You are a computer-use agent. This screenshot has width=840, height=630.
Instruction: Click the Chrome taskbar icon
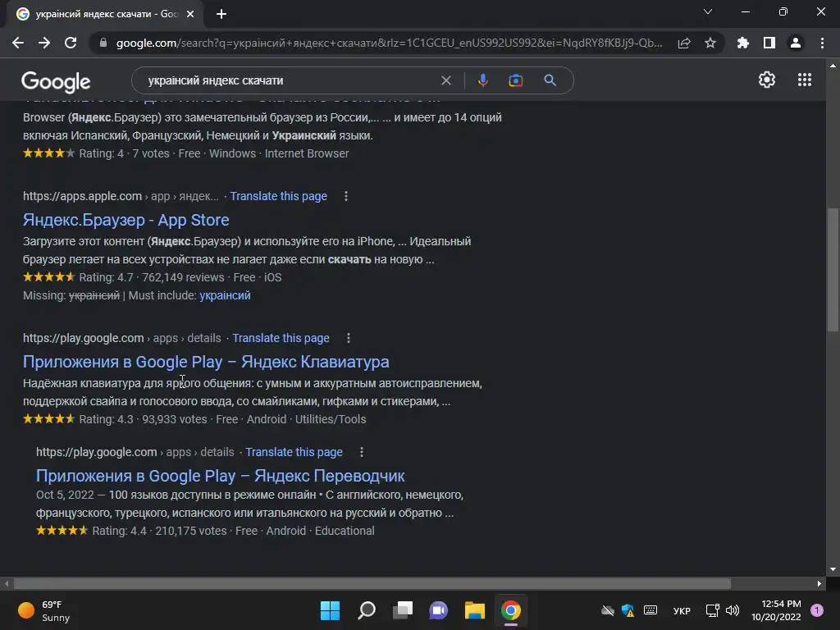pyautogui.click(x=511, y=610)
